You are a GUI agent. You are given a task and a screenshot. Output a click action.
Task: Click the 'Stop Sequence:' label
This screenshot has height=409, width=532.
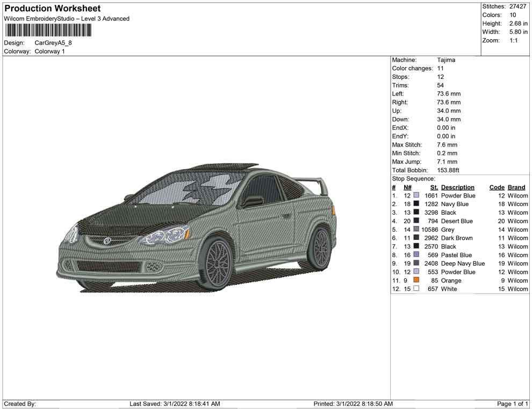(413, 179)
